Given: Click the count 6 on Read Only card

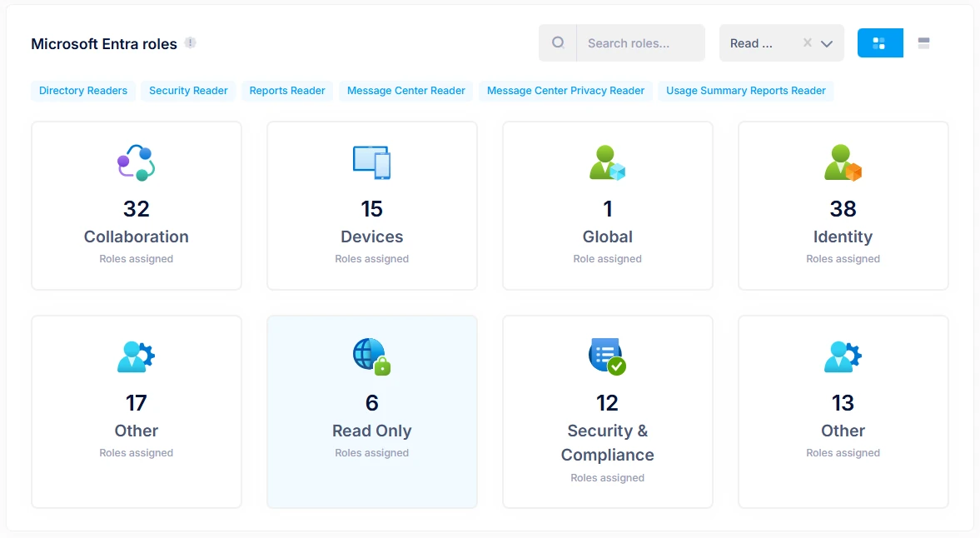Looking at the screenshot, I should click(372, 403).
